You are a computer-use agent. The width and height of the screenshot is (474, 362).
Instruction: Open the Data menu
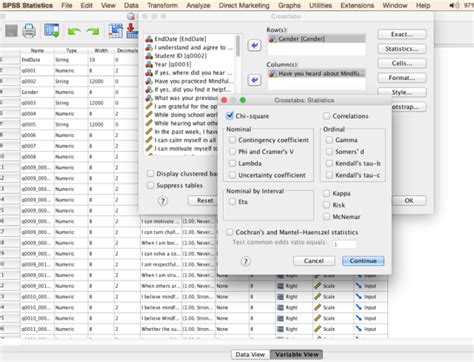[x=131, y=5]
